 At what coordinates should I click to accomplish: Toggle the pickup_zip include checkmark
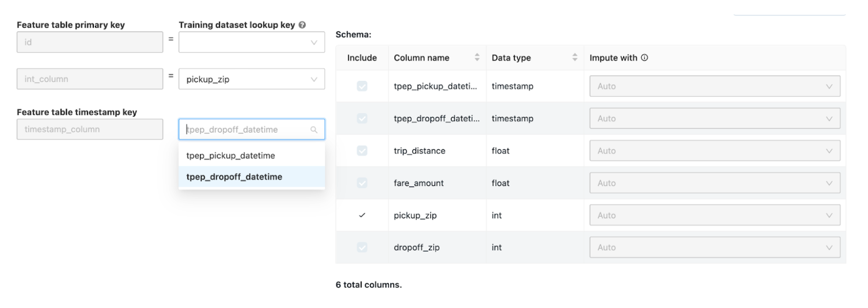click(x=362, y=215)
